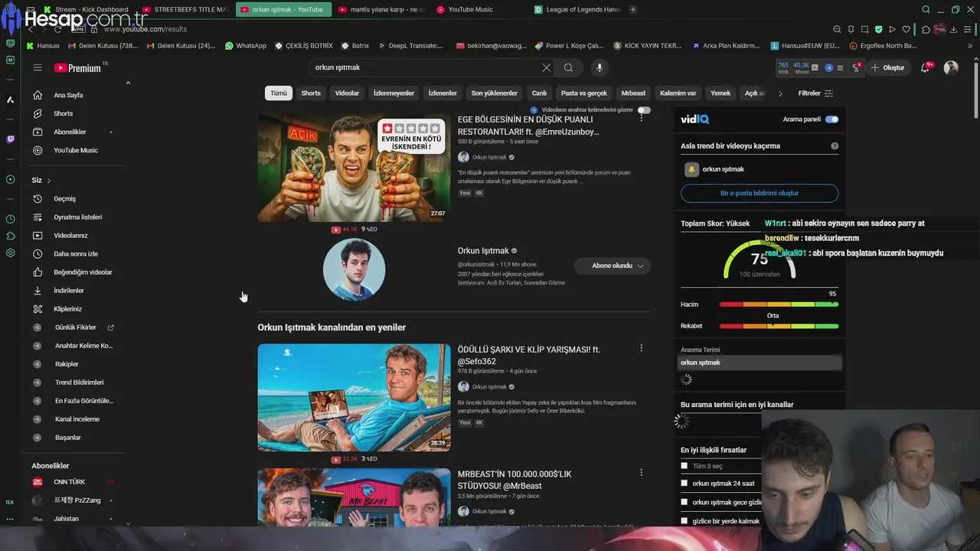
Task: Open the Orkun Işıtmak channel avatar
Action: click(x=354, y=269)
